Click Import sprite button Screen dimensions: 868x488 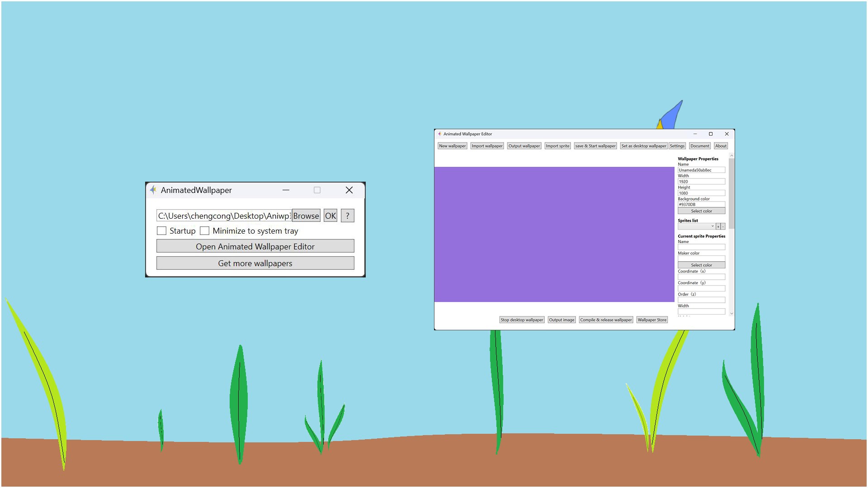click(x=557, y=146)
